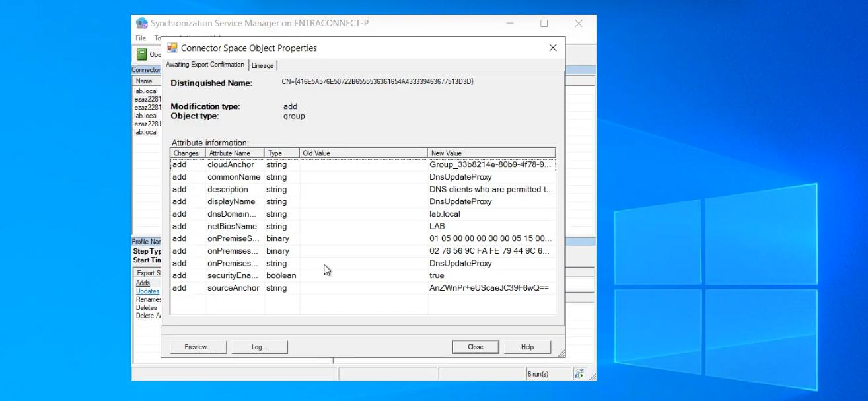
Task: Sort by the Type column header
Action: coord(281,153)
